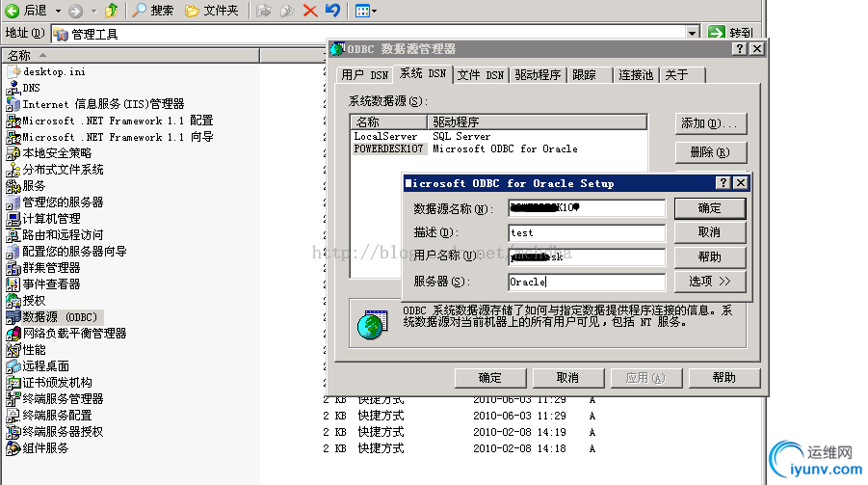Click the red Delete X toolbar icon
This screenshot has width=868, height=485.
tap(310, 11)
